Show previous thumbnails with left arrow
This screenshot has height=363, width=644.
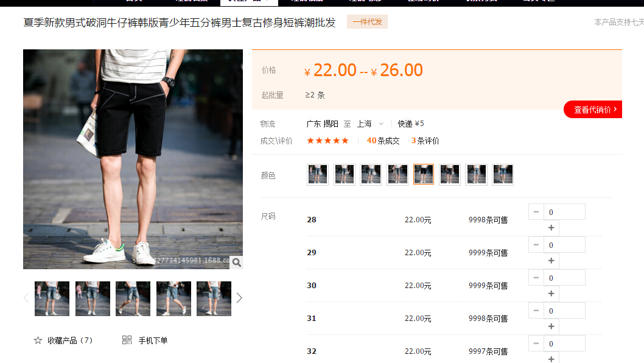(26, 298)
